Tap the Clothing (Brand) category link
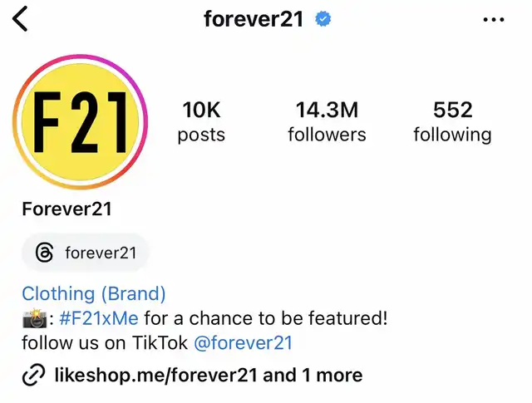This screenshot has height=403, width=532. [x=94, y=293]
